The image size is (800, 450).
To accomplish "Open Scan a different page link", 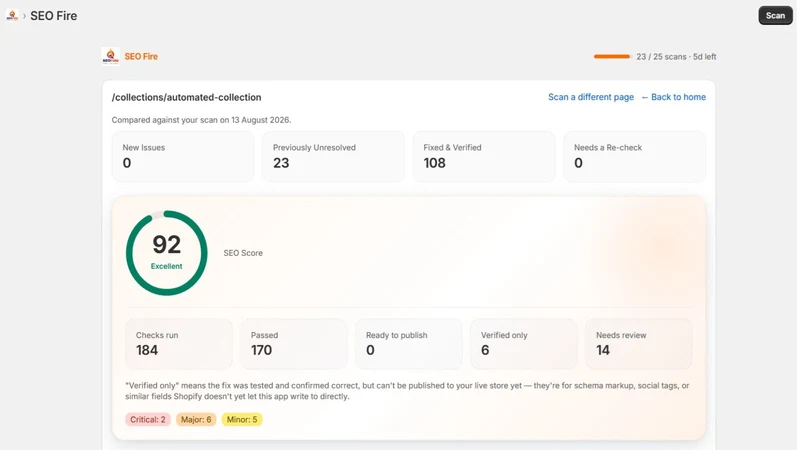I will click(591, 97).
